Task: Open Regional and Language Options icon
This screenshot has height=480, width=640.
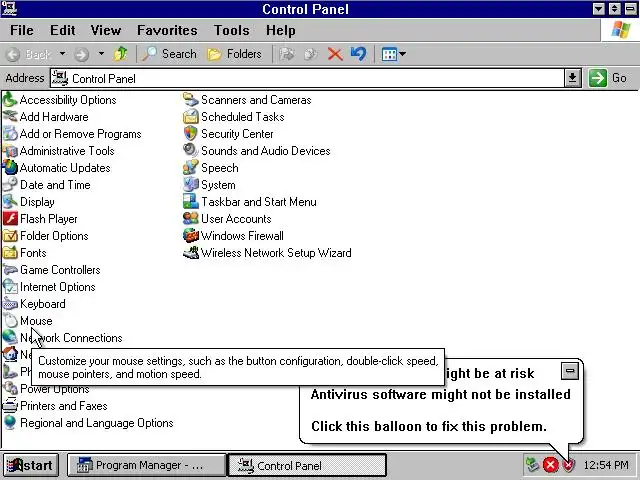Action: [x=10, y=423]
